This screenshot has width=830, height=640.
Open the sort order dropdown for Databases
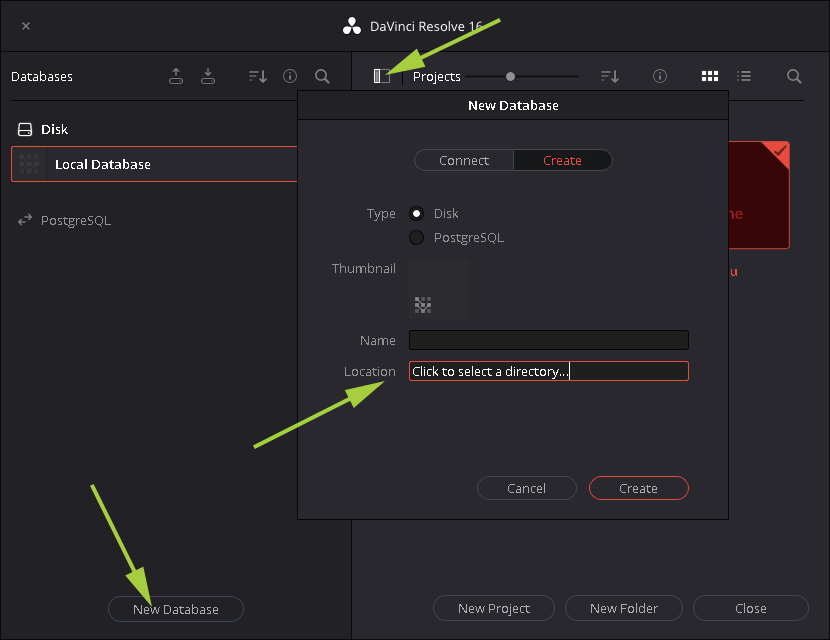point(257,76)
